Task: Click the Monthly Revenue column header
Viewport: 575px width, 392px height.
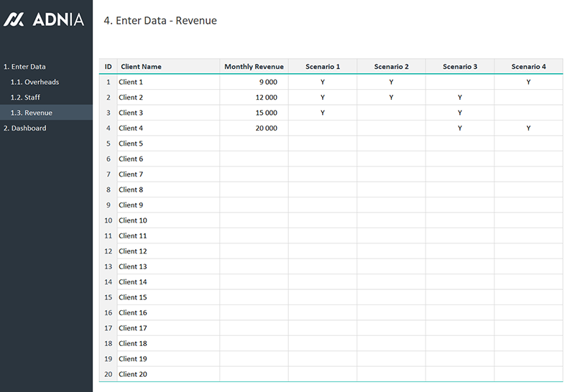Action: point(254,67)
